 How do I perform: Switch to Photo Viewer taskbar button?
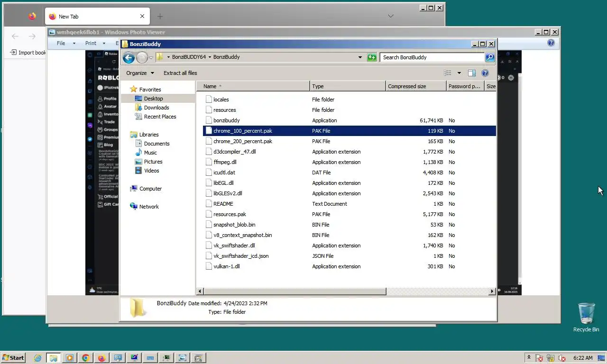click(183, 358)
